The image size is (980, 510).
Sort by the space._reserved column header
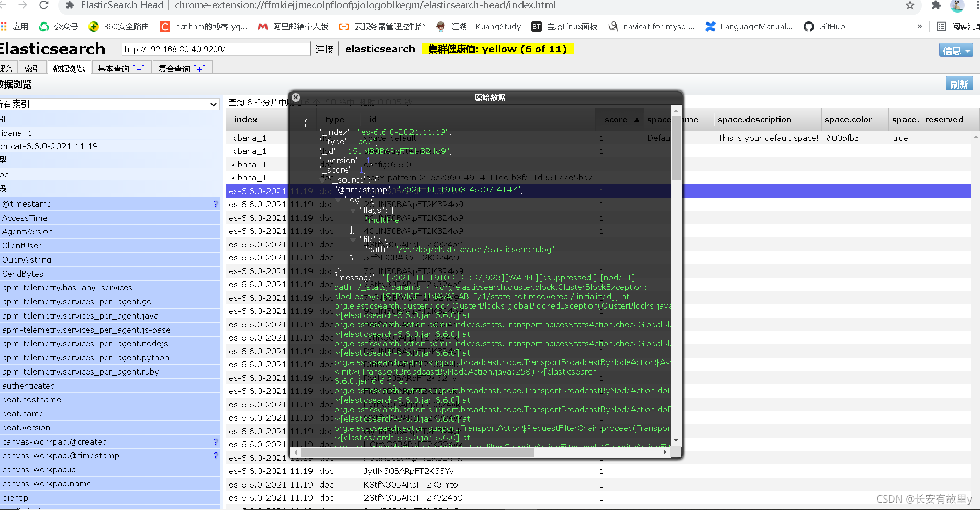[933, 120]
